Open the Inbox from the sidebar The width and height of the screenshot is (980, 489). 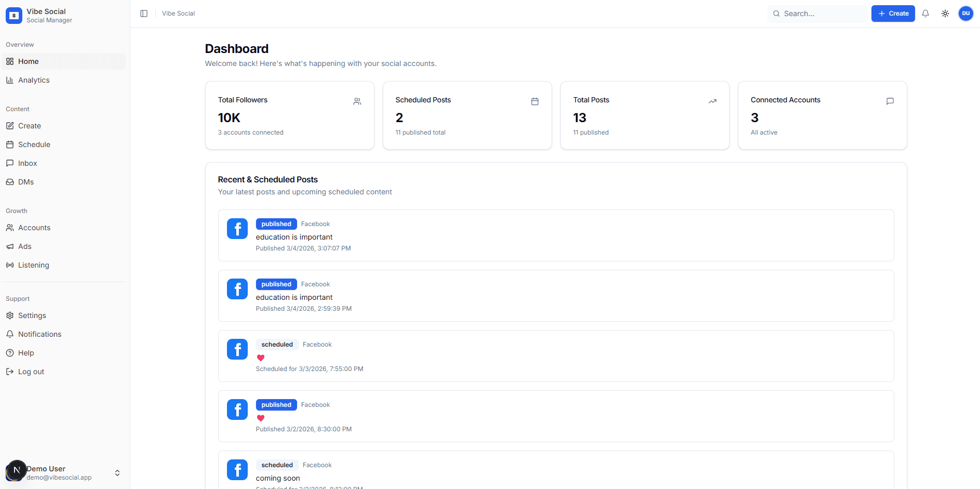click(x=10, y=163)
